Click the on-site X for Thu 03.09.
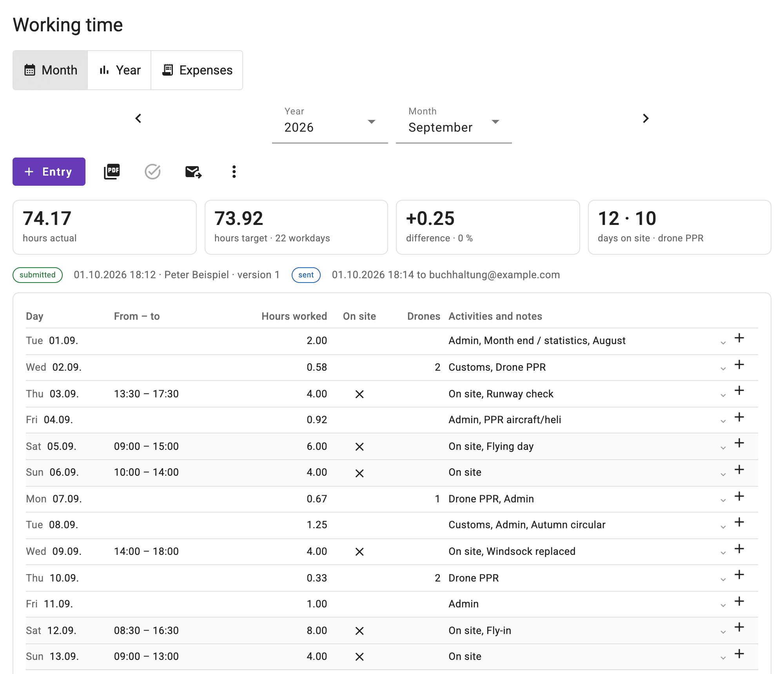This screenshot has height=674, width=784. [359, 394]
